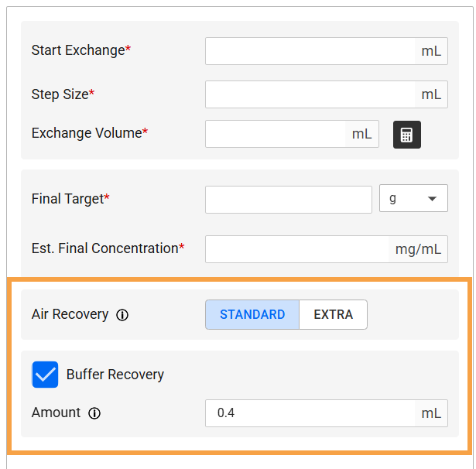Open the Exchange Volume calculator
476x469 pixels.
click(x=406, y=135)
